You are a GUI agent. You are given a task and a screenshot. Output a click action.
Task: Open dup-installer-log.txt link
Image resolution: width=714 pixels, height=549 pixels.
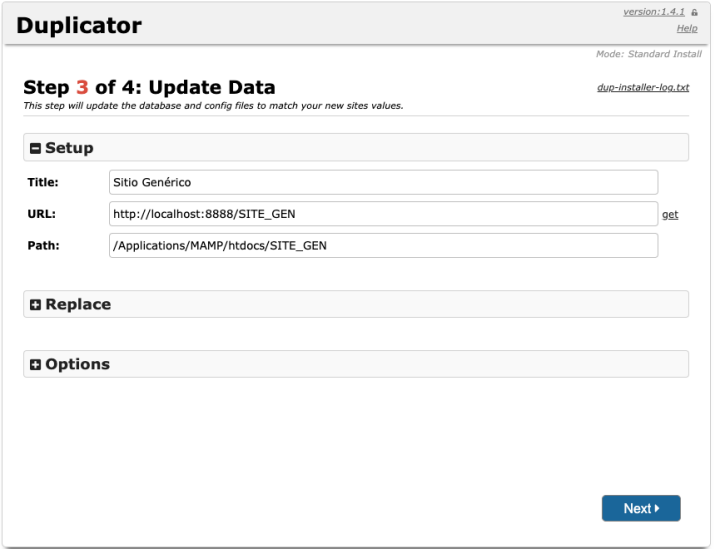(x=643, y=87)
